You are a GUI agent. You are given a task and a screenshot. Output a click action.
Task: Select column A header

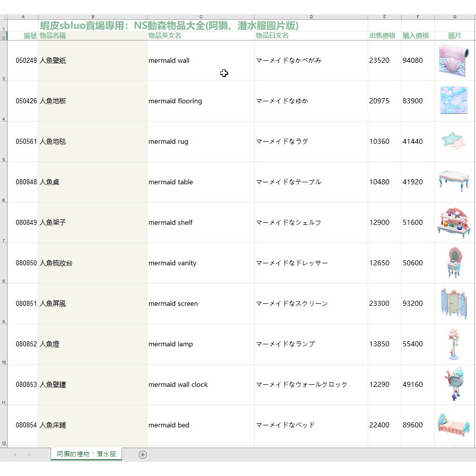(23, 17)
